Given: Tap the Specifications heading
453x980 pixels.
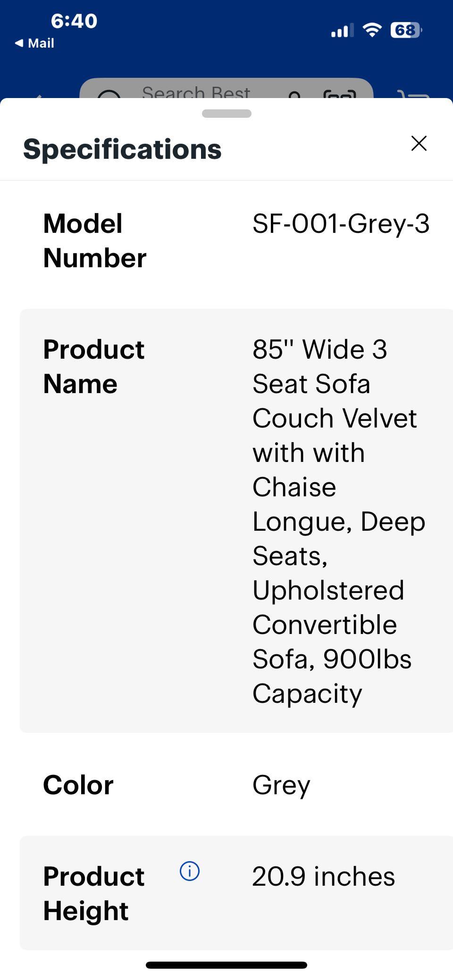Looking at the screenshot, I should [x=122, y=149].
